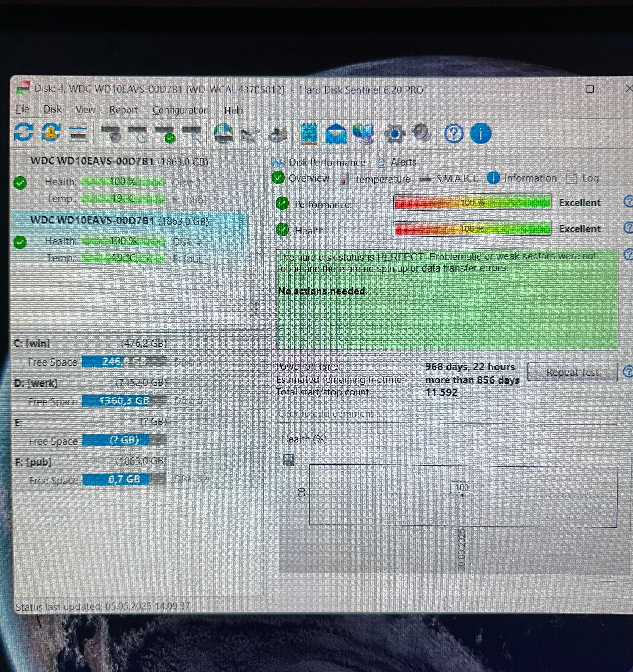This screenshot has height=672, width=633.
Task: Click the 19 °C temperature bar of Disk 3
Action: [123, 198]
